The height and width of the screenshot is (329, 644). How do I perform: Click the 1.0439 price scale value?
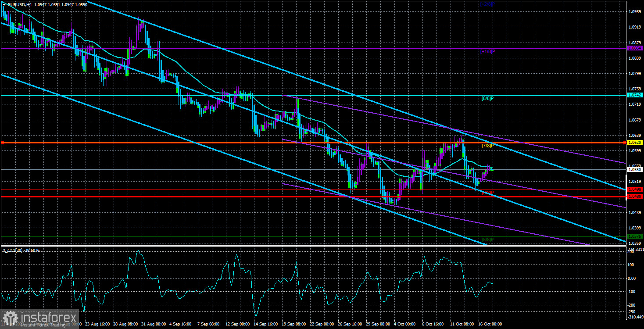[634, 213]
